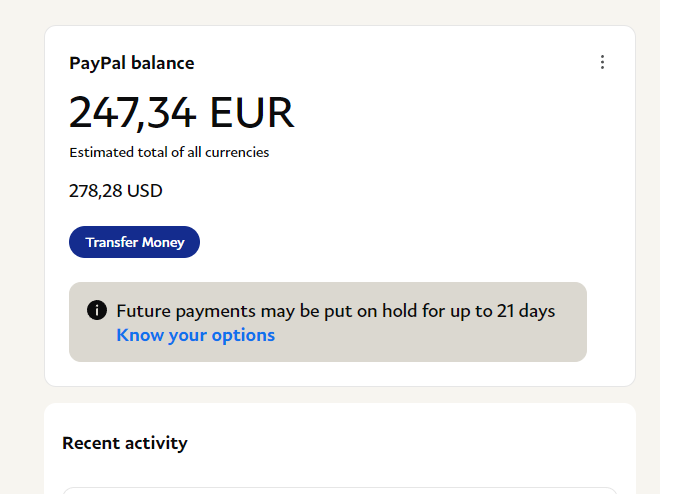Click the Estimated total of all currencies text

pos(169,153)
